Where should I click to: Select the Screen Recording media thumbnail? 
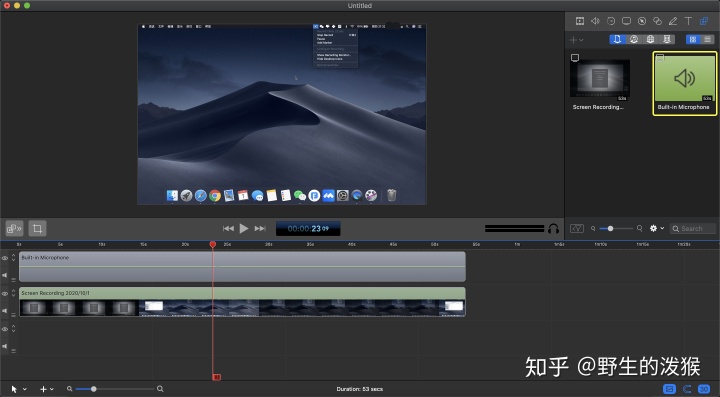pyautogui.click(x=600, y=78)
